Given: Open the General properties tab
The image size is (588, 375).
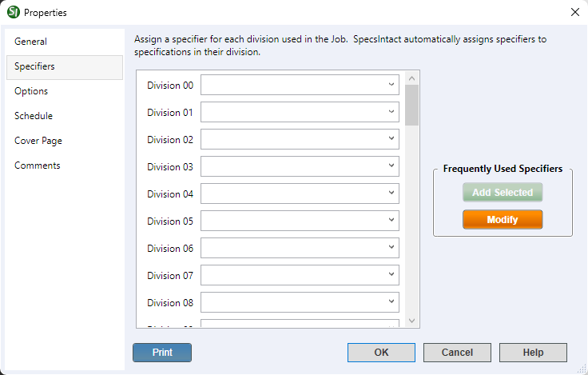Looking at the screenshot, I should tap(31, 42).
